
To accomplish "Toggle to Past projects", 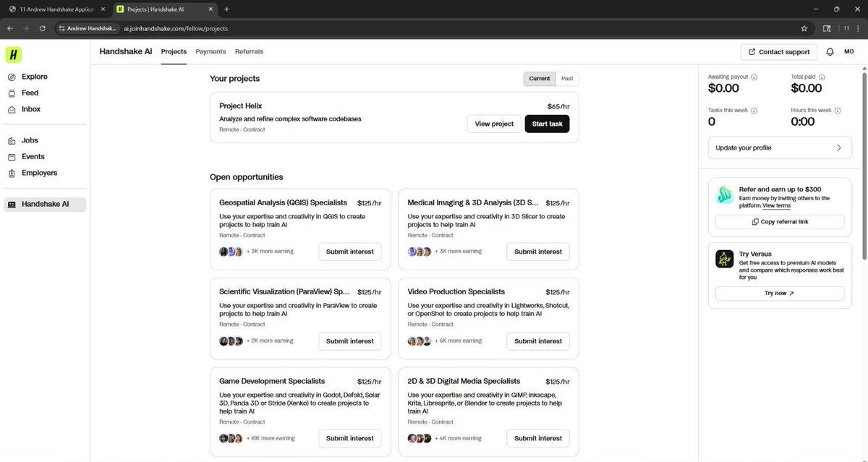I will point(567,79).
